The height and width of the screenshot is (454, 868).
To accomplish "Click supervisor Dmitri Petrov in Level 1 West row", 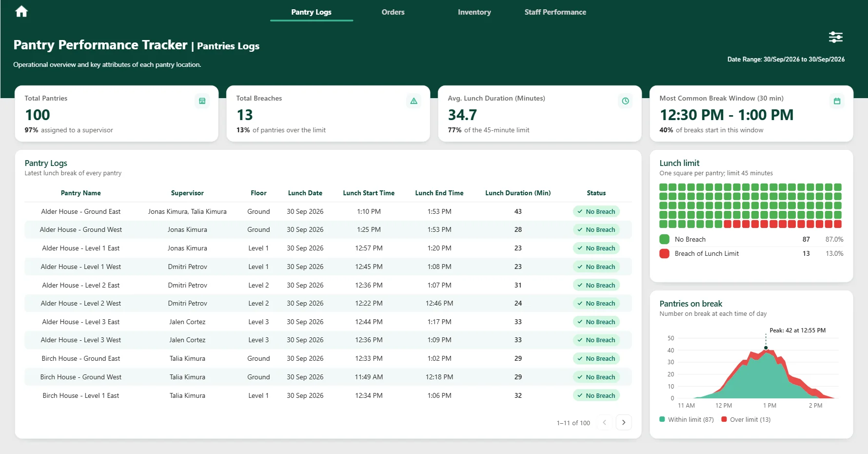I will pyautogui.click(x=188, y=267).
